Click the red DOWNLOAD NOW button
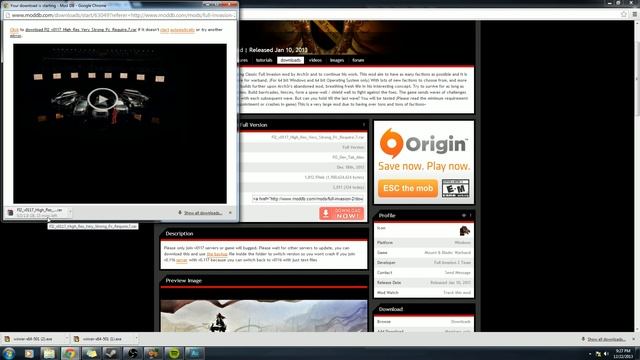This screenshot has height=360, width=640. (x=342, y=213)
